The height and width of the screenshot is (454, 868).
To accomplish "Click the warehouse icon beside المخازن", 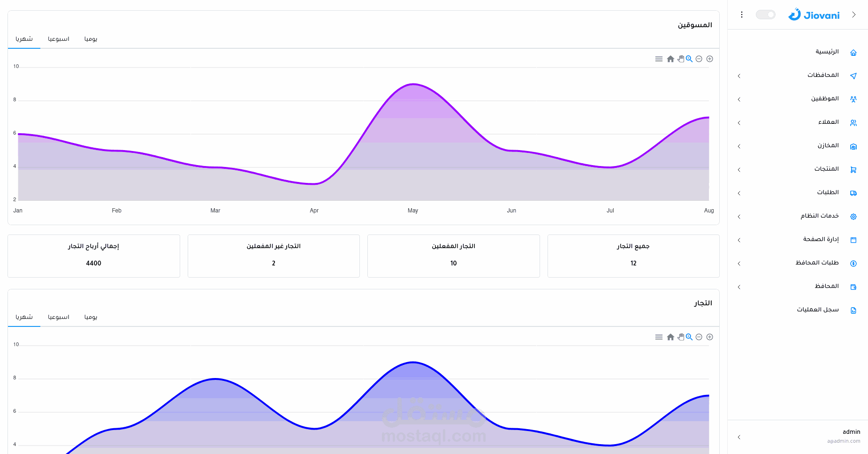I will pyautogui.click(x=853, y=146).
